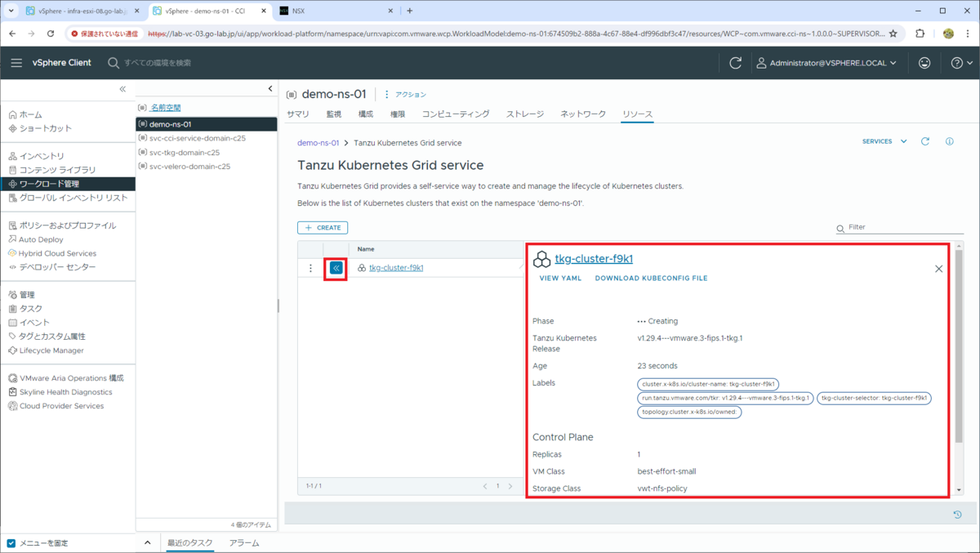This screenshot has height=553, width=980.
Task: Click the refresh icon near SERVICES
Action: [925, 140]
